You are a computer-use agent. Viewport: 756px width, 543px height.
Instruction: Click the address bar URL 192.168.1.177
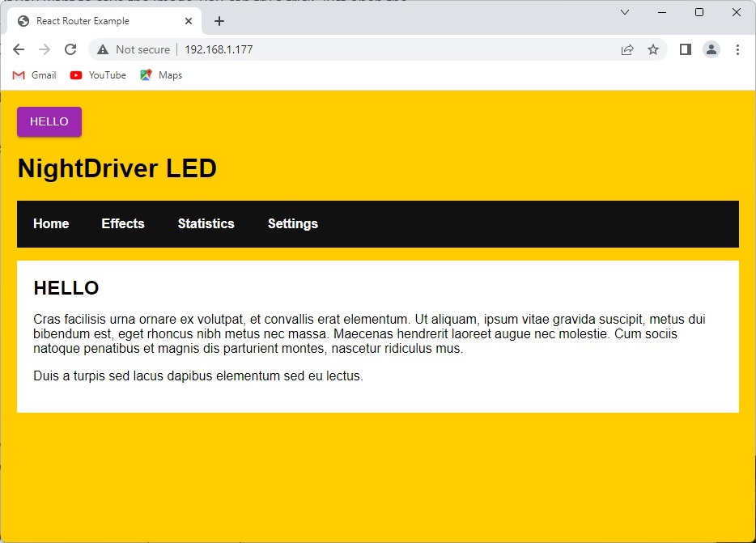(x=219, y=49)
